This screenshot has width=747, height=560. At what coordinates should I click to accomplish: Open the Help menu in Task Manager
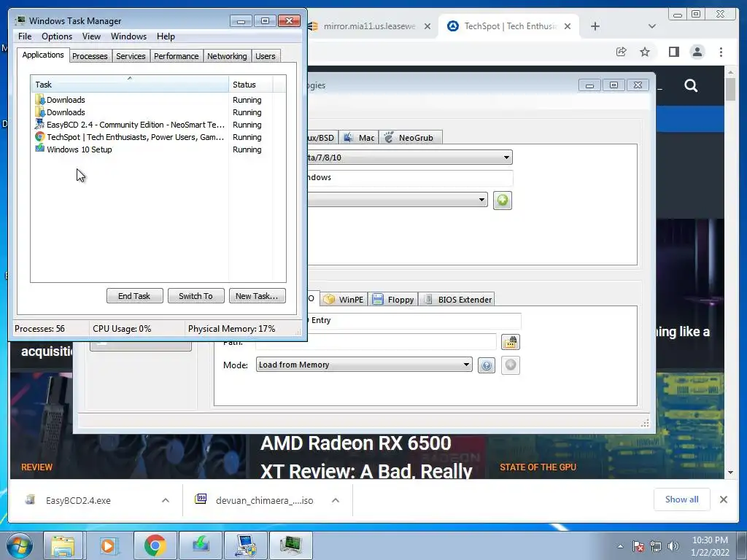pos(166,36)
